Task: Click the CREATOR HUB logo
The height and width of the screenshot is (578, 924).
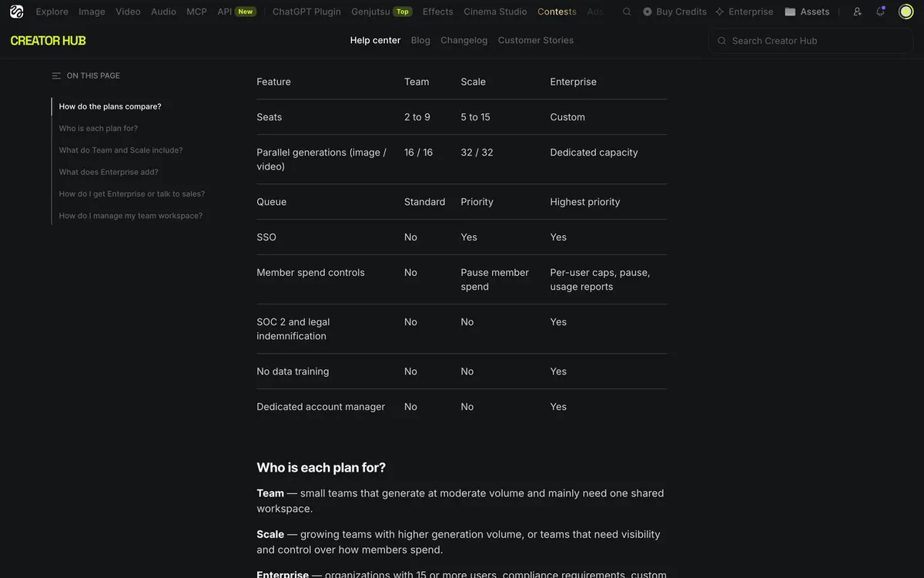Action: [48, 41]
